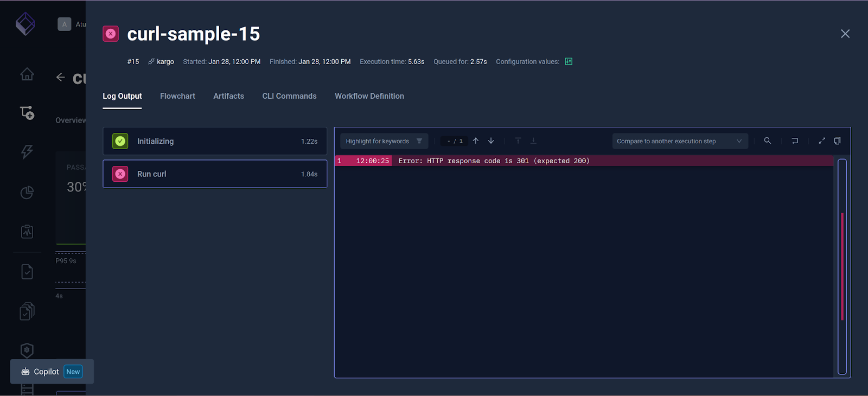
Task: Jump to bottom of log
Action: [533, 141]
